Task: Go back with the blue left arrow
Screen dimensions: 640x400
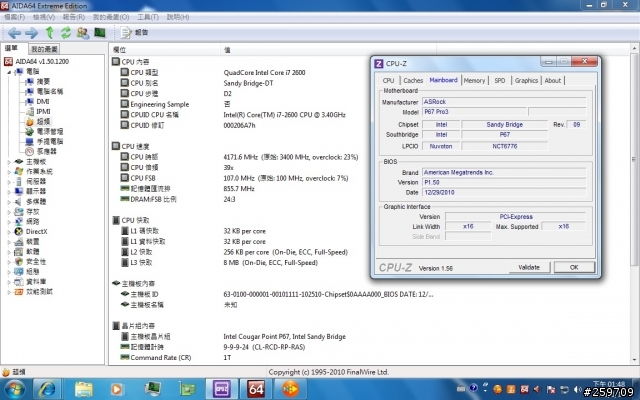Action: point(14,33)
